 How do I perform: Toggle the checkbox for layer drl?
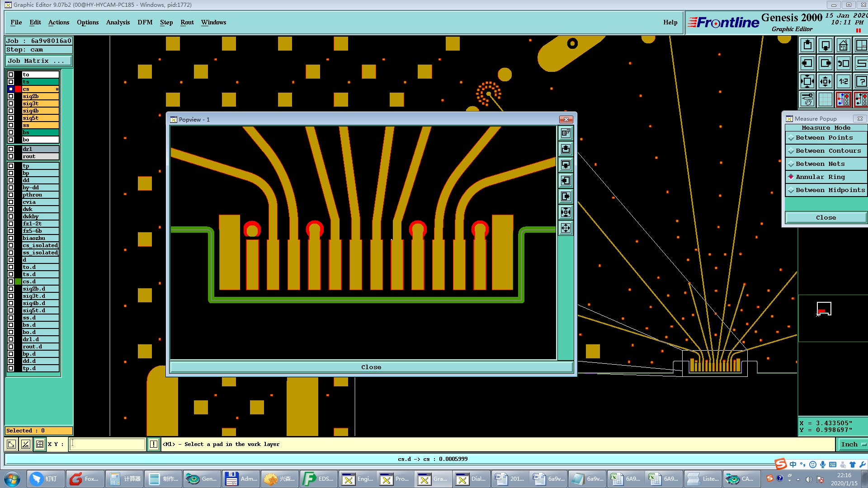point(11,149)
